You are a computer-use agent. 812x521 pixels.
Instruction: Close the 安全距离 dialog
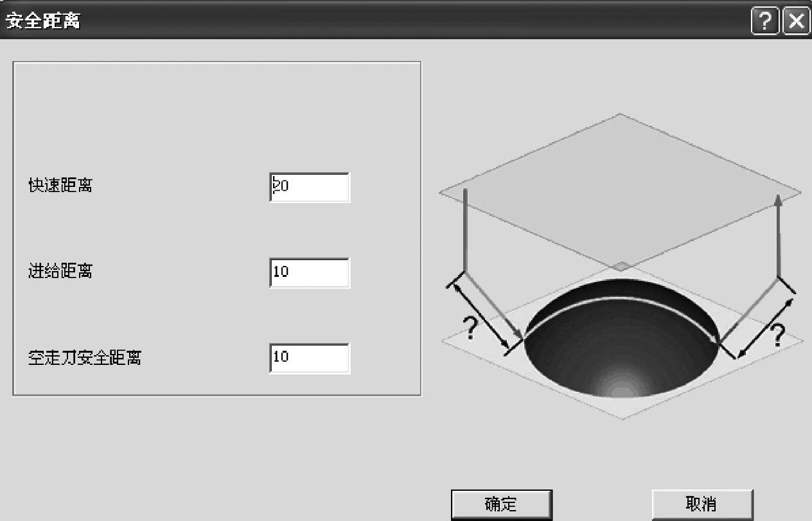pos(795,21)
